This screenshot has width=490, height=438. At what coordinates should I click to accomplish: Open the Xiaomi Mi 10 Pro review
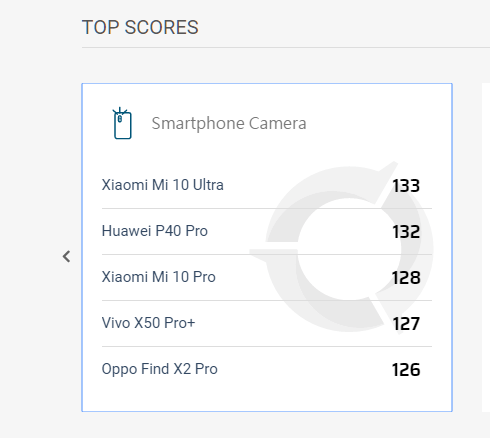(159, 277)
